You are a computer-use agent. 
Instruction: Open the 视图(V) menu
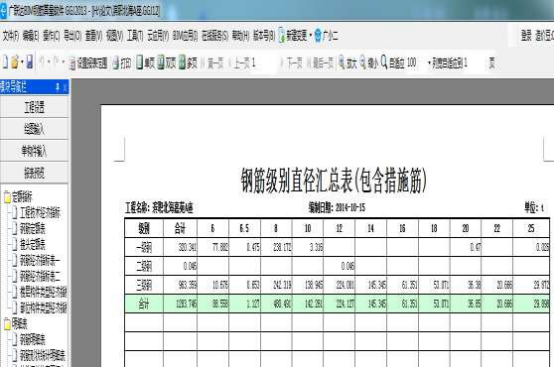tap(114, 35)
